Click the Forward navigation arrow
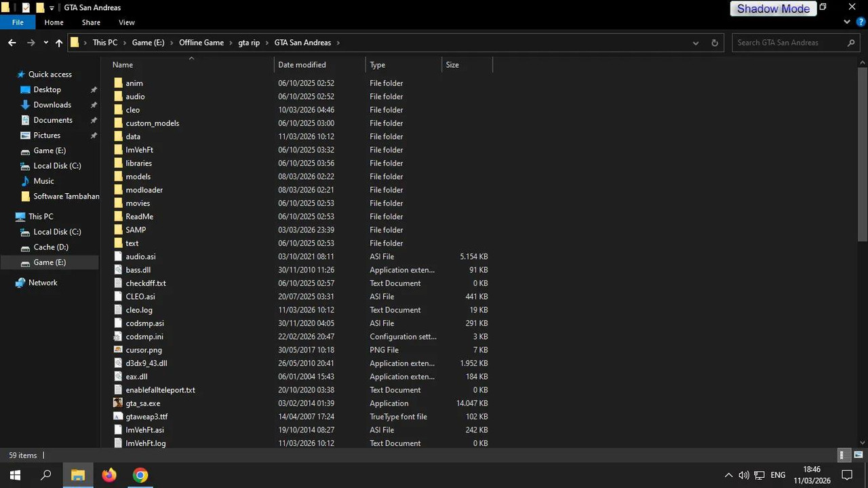The height and width of the screenshot is (488, 868). pos(31,43)
